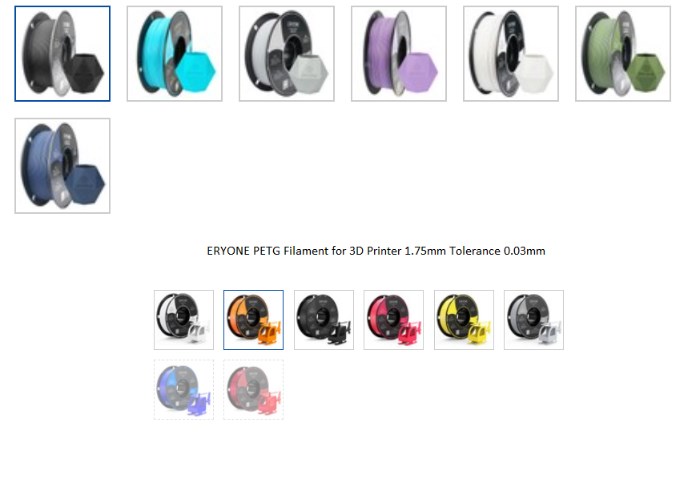700x481 pixels.
Task: Choose the white matte filament spool
Action: 511,54
